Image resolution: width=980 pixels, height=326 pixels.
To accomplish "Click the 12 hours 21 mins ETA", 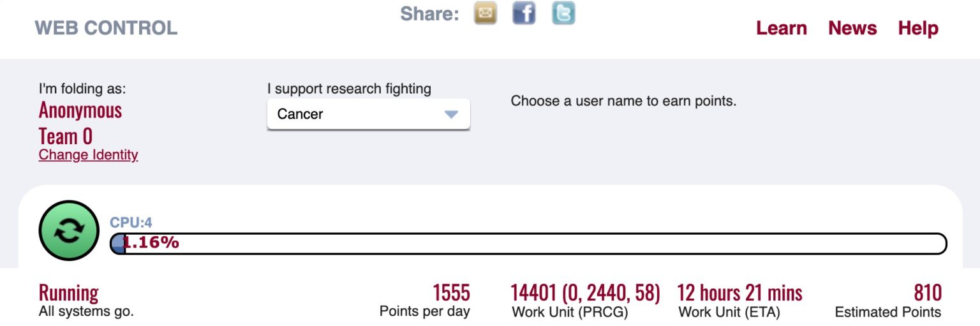I will [739, 293].
